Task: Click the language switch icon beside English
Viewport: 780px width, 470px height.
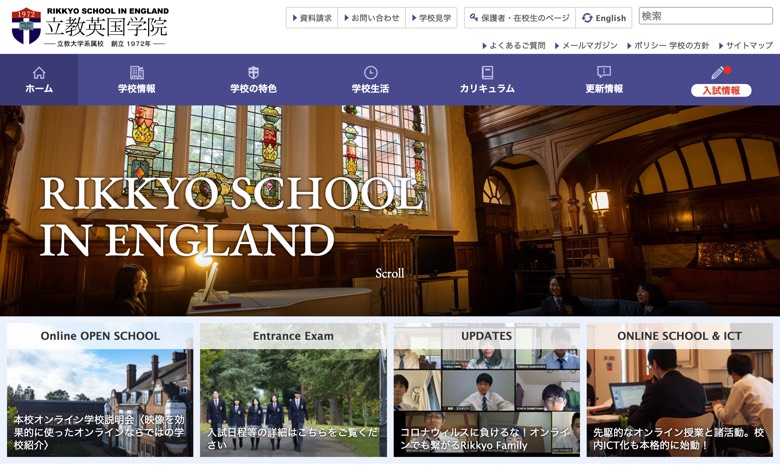Action: click(587, 18)
